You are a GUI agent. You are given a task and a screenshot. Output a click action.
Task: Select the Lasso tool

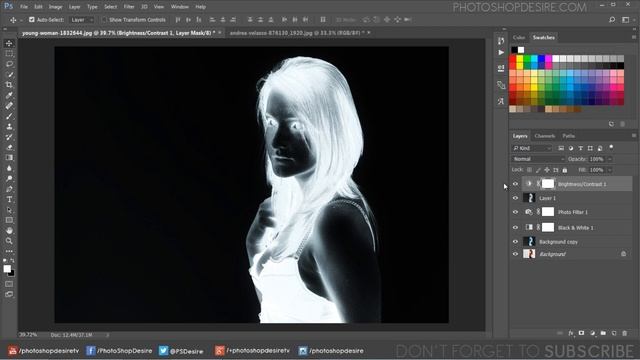(9, 64)
